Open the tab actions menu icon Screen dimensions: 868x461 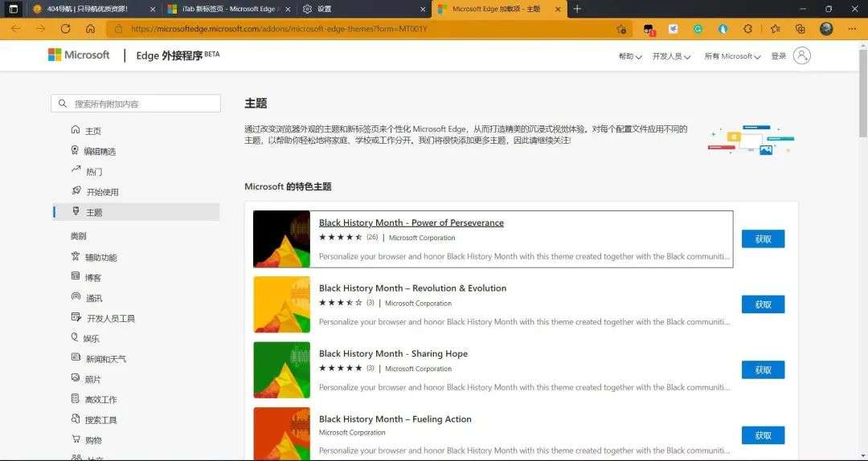pyautogui.click(x=14, y=9)
